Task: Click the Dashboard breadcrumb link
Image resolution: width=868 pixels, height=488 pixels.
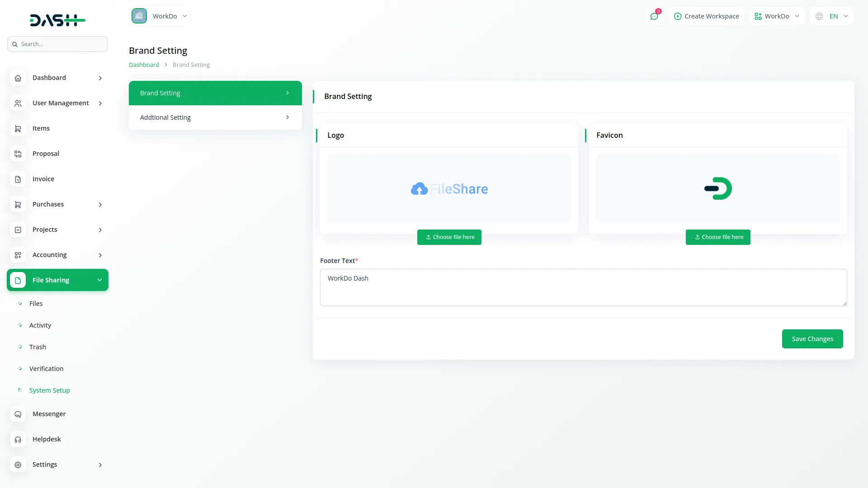Action: coord(144,65)
